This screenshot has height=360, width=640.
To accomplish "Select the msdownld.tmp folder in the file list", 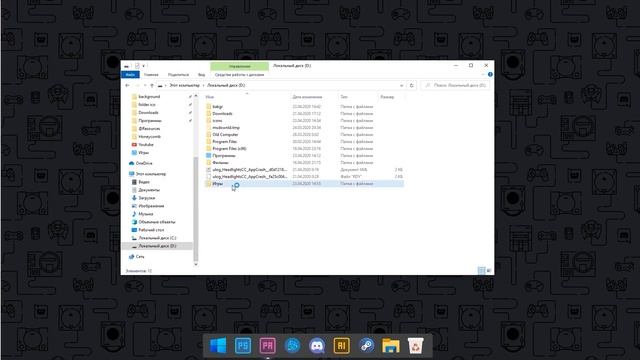I will tap(226, 128).
